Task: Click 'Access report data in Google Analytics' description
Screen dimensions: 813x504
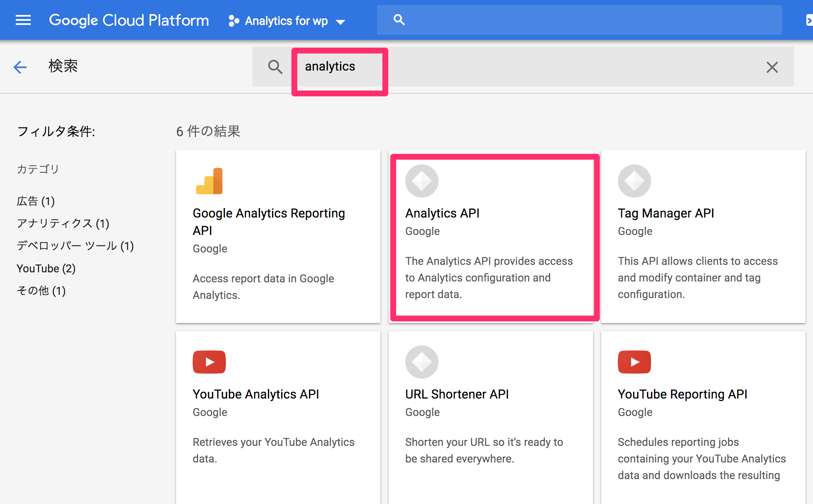Action: click(x=263, y=287)
